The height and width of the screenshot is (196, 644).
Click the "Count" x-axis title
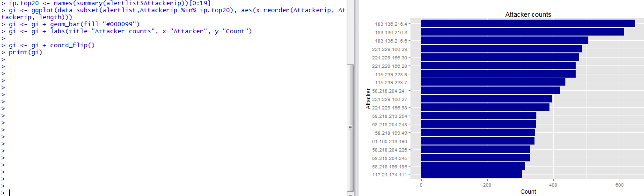click(x=528, y=192)
